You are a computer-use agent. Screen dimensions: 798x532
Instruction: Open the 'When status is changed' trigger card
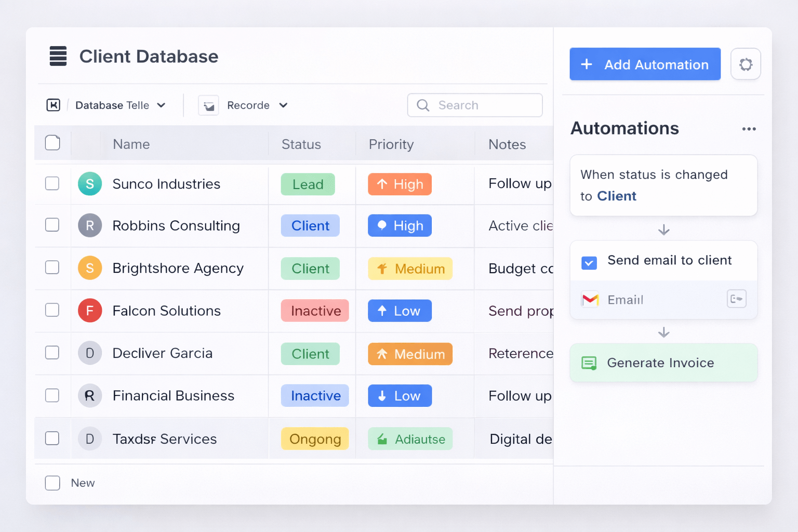point(663,185)
